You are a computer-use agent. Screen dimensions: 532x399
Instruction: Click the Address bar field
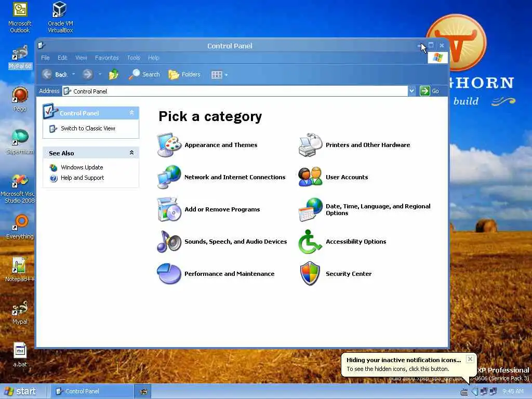[x=235, y=91]
